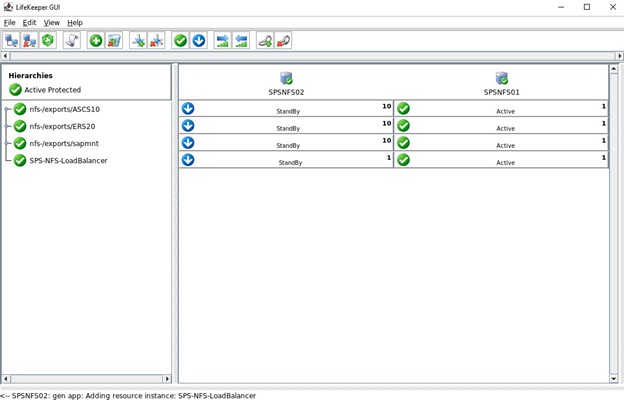Click the Create Comm Path icon
The height and width of the screenshot is (400, 624).
(138, 41)
